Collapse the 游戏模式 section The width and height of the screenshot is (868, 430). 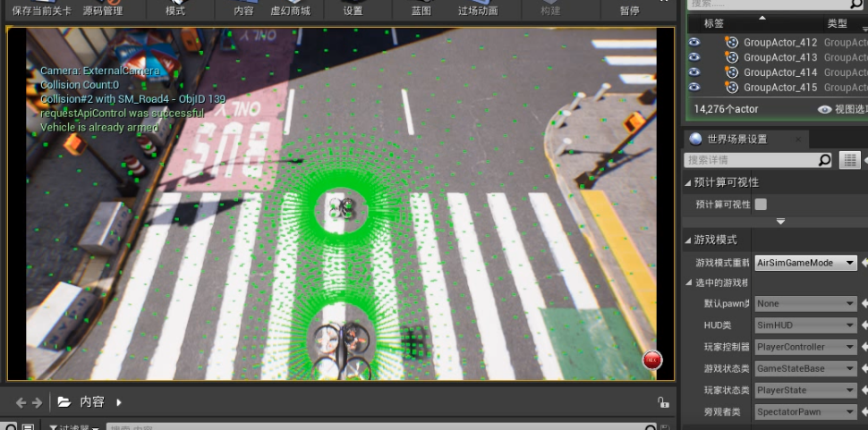pyautogui.click(x=689, y=240)
